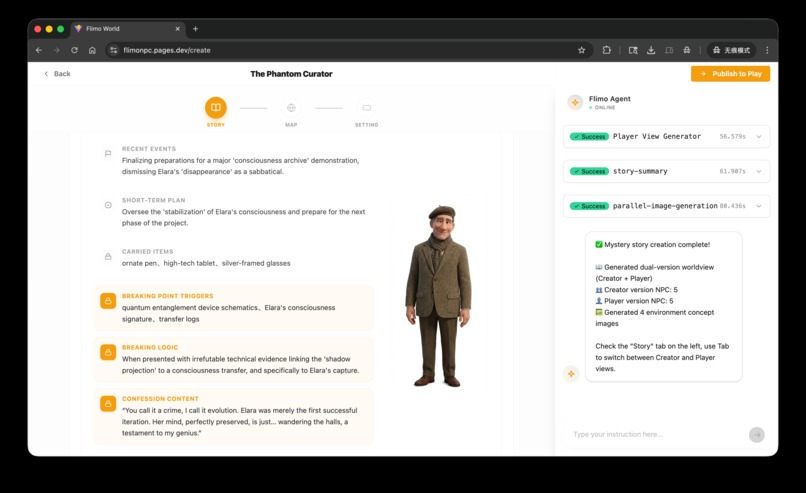The width and height of the screenshot is (806, 493).
Task: Click the Carried Items text 'ornate pen'
Action: [x=139, y=263]
